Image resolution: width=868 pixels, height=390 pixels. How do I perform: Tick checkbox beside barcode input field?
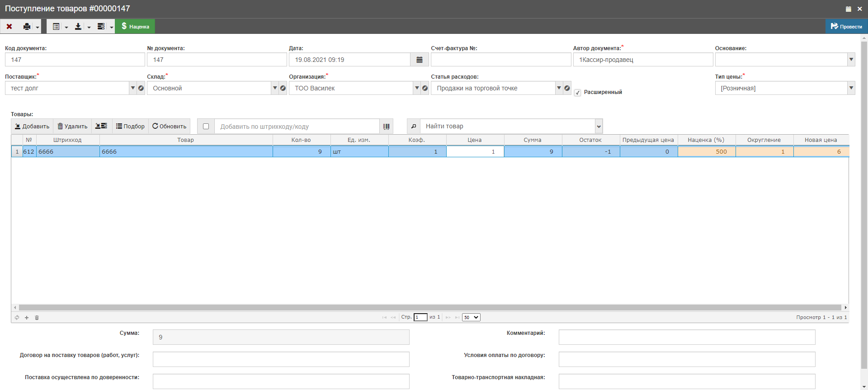206,127
